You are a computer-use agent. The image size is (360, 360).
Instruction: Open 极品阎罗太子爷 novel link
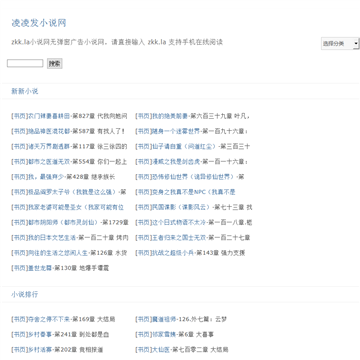[x=71, y=192]
